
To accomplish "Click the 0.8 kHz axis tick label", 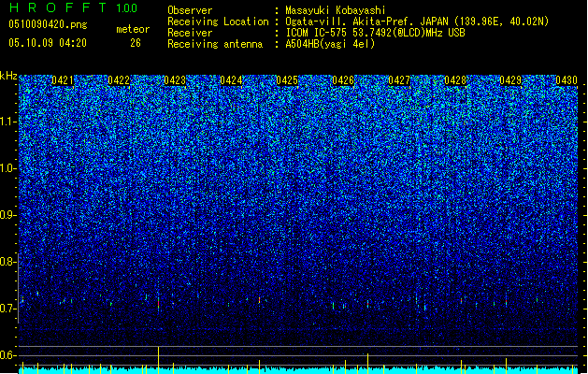I will click(7, 262).
